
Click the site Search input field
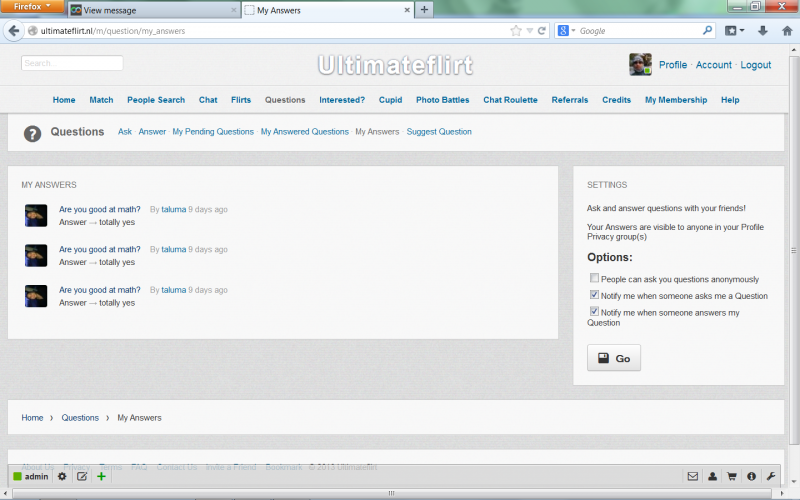tap(72, 63)
